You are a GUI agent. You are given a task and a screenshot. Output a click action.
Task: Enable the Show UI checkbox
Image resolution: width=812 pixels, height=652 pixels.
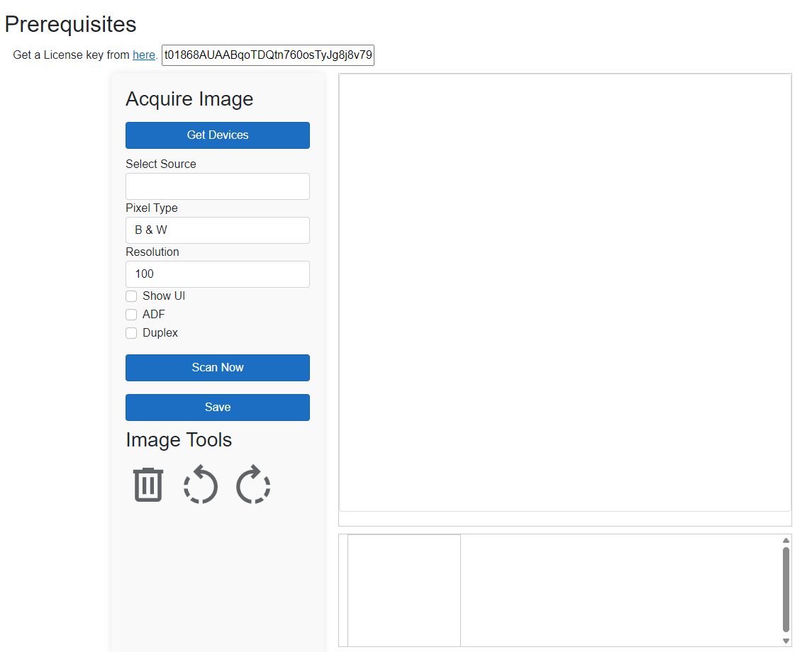[131, 296]
